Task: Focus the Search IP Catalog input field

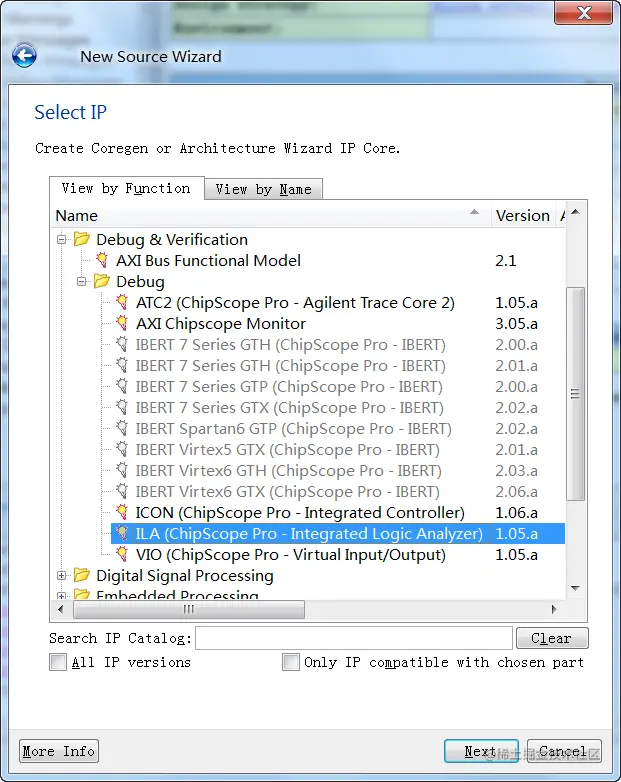Action: pyautogui.click(x=354, y=638)
